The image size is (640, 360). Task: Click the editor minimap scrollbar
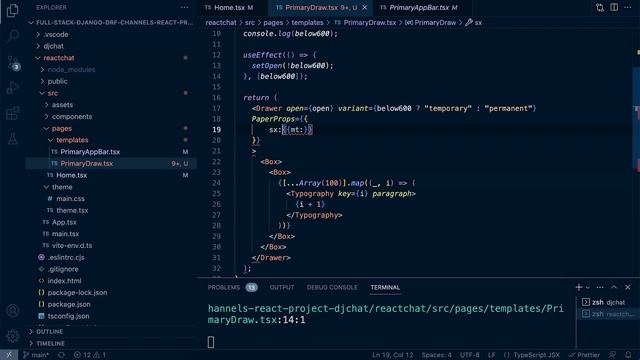637,118
